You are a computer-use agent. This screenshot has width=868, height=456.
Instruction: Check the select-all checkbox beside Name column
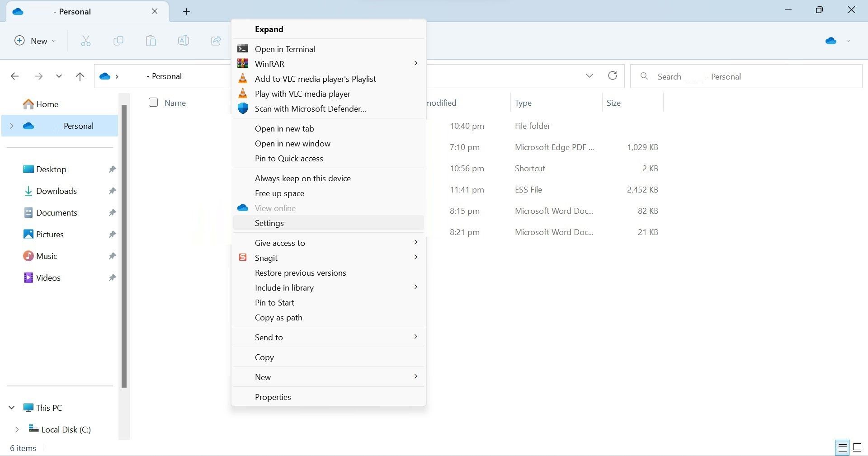(x=153, y=103)
